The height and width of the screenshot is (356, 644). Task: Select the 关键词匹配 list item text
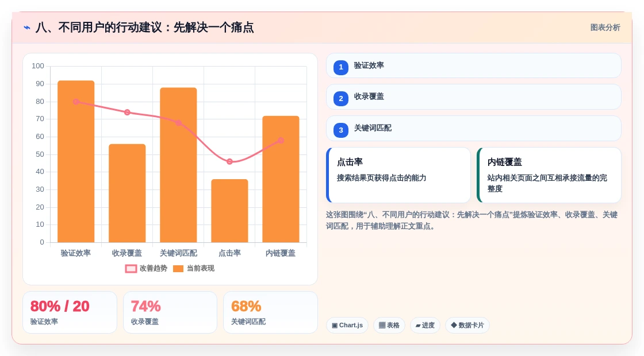coord(373,128)
